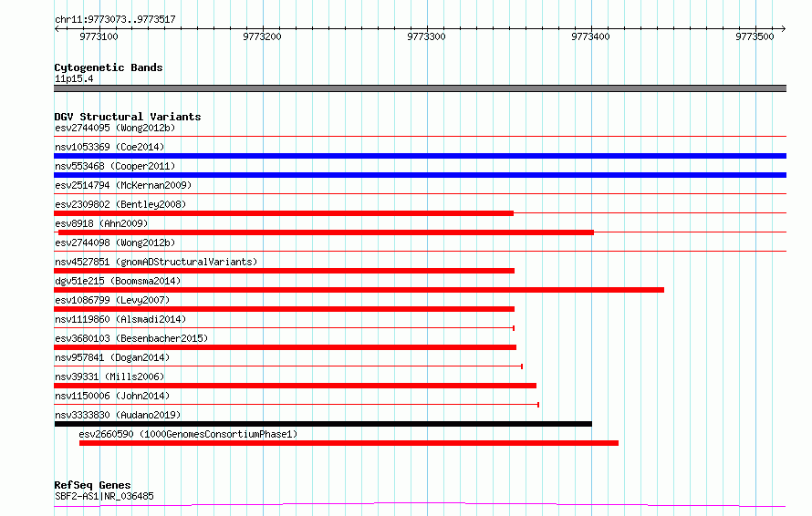The height and width of the screenshot is (516, 812).
Task: Click the black bar for nsv3333830
Action: pos(323,424)
